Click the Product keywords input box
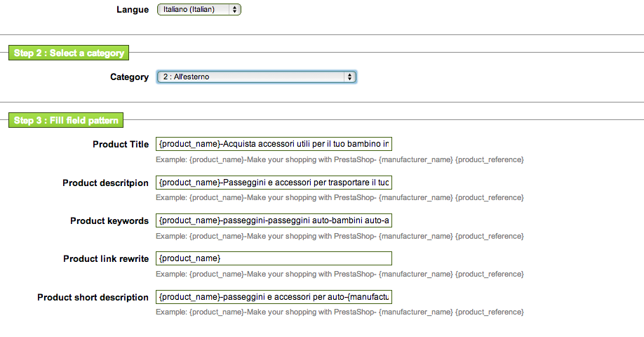644x337 pixels. (274, 220)
